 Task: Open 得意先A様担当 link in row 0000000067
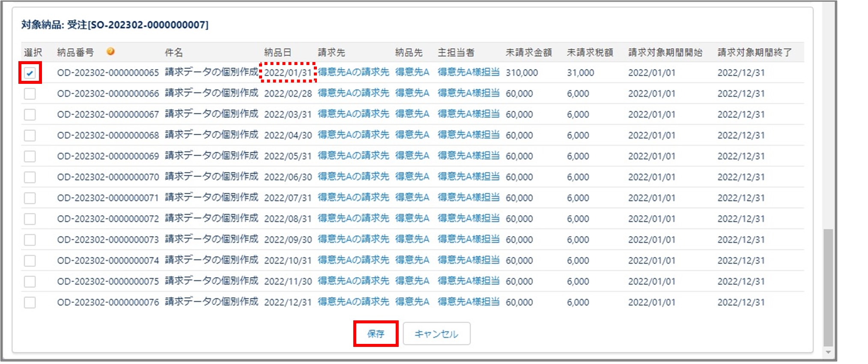click(x=468, y=114)
